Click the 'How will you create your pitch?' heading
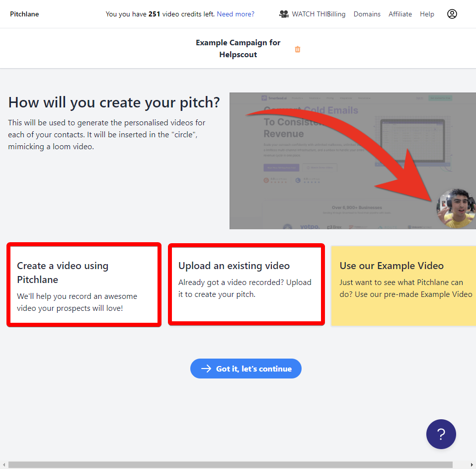 (x=114, y=102)
